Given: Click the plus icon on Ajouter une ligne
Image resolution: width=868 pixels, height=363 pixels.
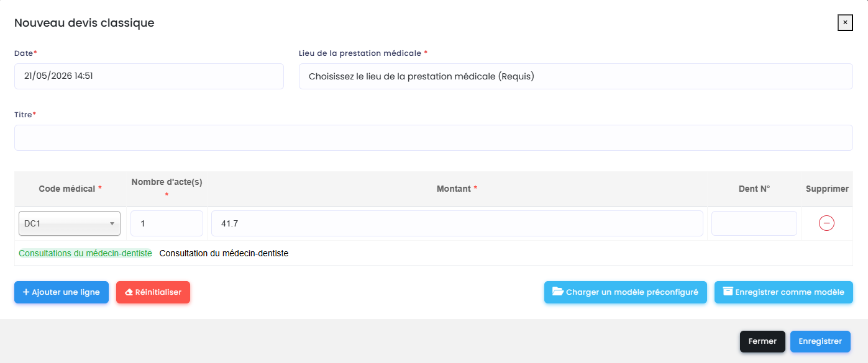Looking at the screenshot, I should coord(26,292).
